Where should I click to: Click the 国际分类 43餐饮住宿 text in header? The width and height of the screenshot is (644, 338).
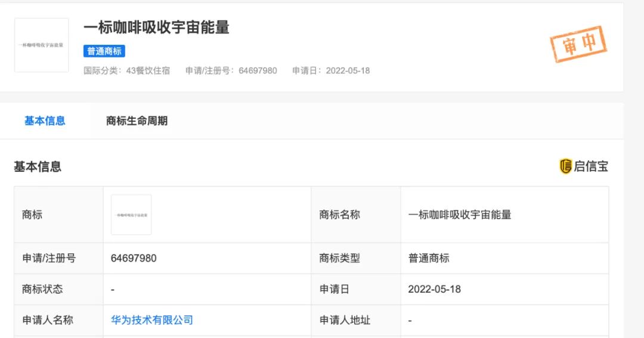click(x=126, y=70)
